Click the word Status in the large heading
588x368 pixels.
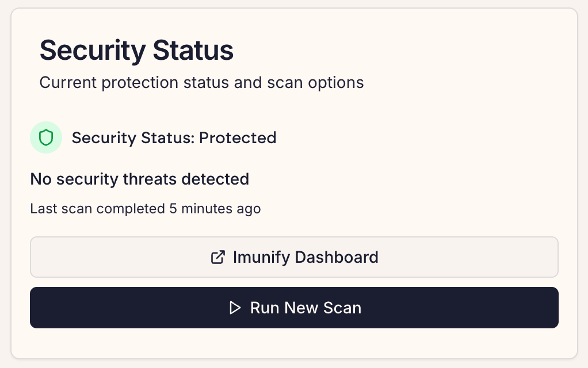[193, 50]
